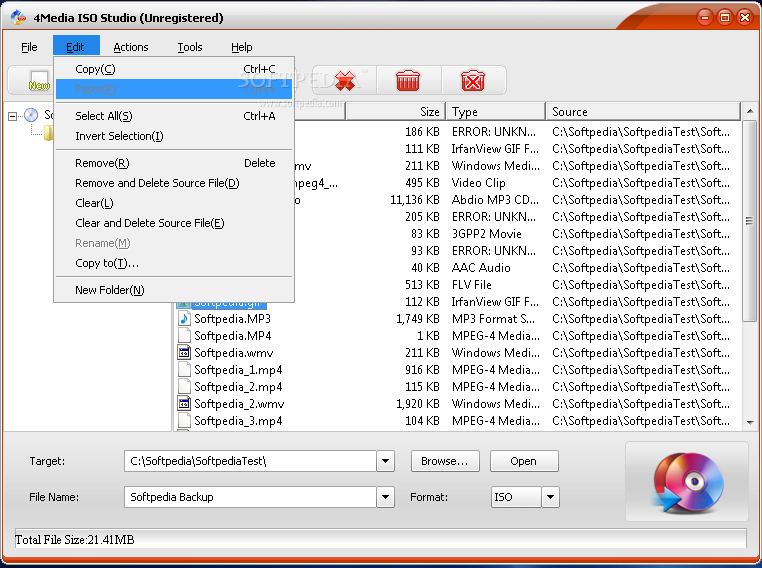Click the scrollbar up arrow

coord(750,112)
